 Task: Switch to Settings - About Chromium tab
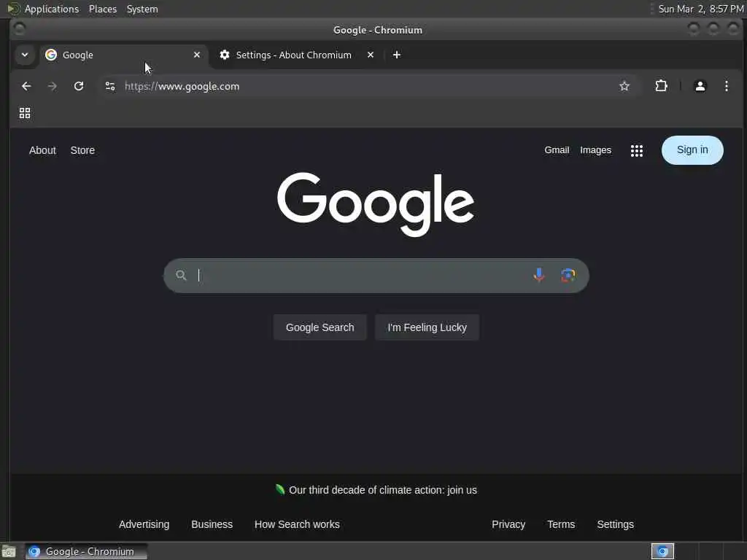[x=296, y=55]
